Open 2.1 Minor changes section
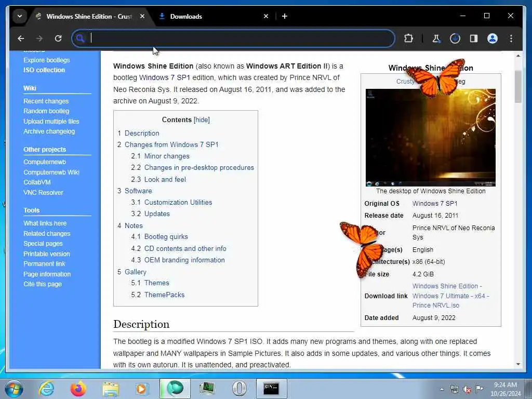Viewport: 532px width, 399px height. (167, 156)
